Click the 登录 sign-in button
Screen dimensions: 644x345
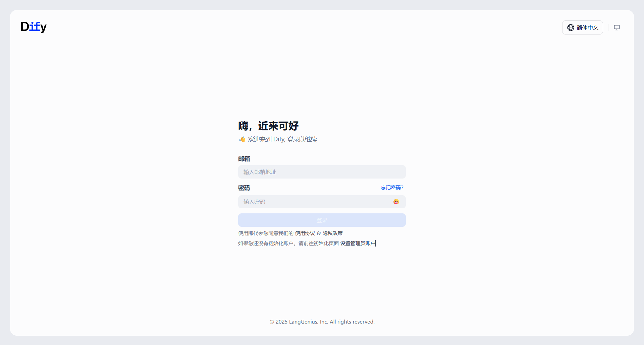tap(322, 220)
